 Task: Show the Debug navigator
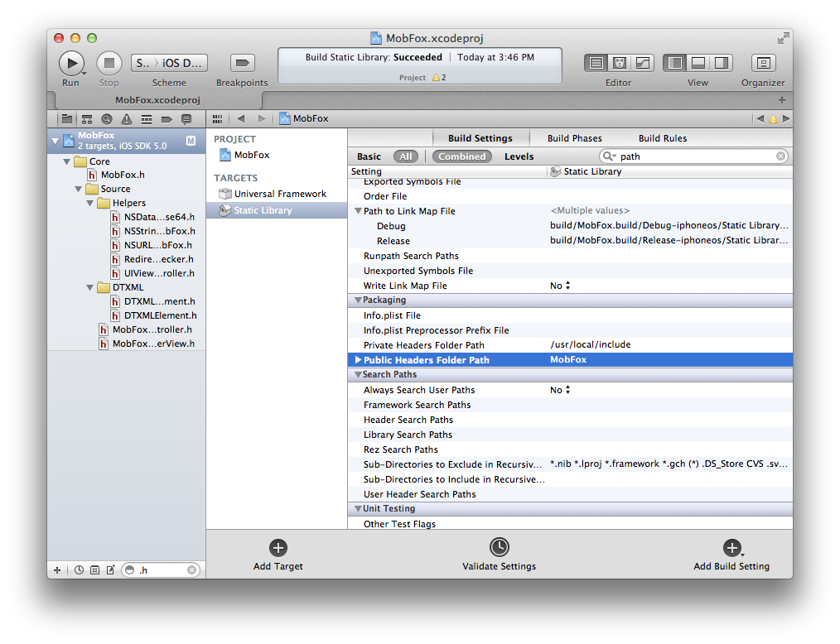coord(147,119)
